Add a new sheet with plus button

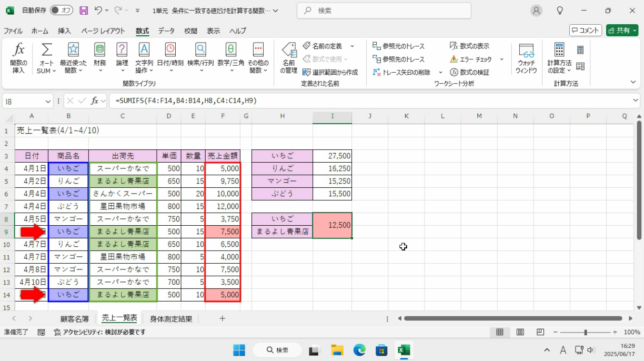[x=222, y=318]
